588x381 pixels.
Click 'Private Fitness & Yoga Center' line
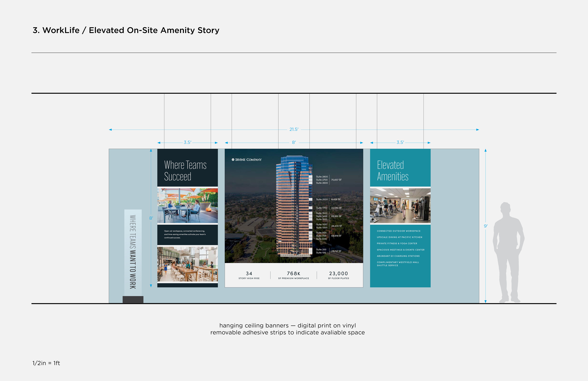coord(397,243)
